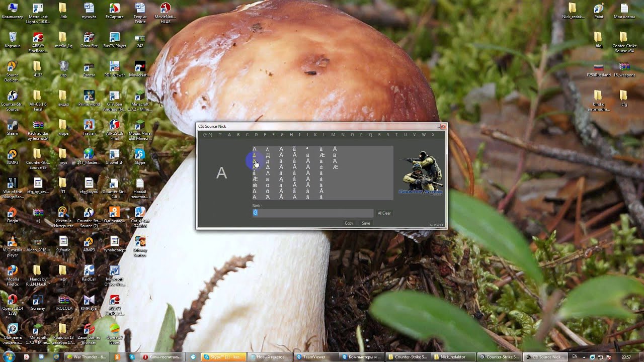
Task: Open the VLC media player shortcut
Action: coord(13,246)
